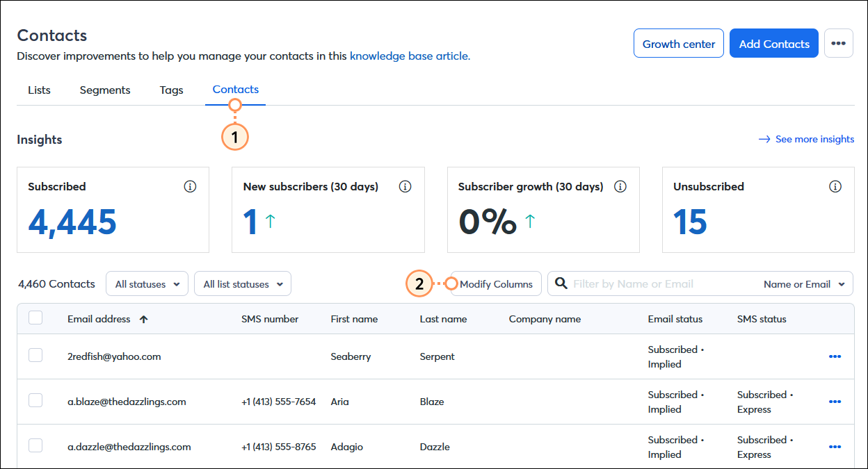Viewport: 868px width, 469px height.
Task: Click the First name column header
Action: coord(354,319)
